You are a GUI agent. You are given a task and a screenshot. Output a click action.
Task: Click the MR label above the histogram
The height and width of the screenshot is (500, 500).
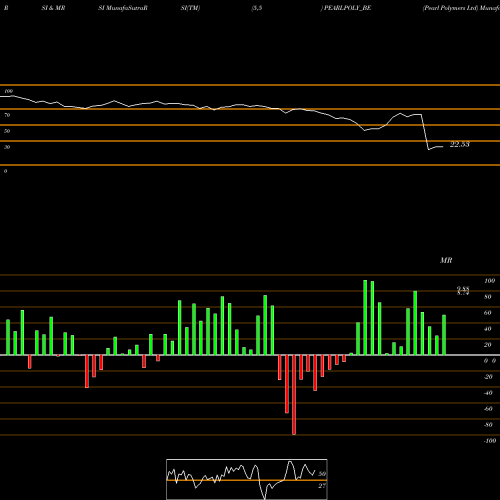click(x=446, y=260)
